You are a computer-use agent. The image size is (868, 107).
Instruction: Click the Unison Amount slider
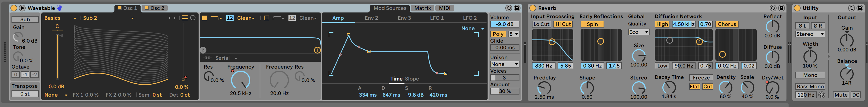pyautogui.click(x=505, y=91)
